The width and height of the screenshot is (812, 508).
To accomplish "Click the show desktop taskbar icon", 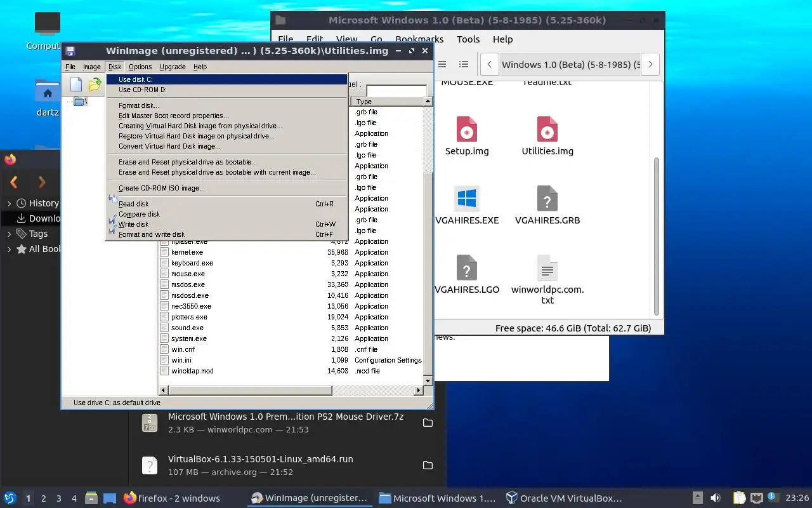I will point(110,498).
